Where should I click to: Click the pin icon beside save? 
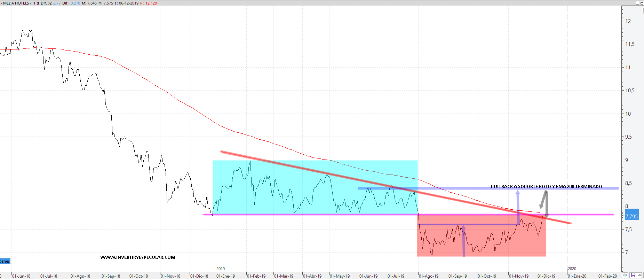click(639, 276)
